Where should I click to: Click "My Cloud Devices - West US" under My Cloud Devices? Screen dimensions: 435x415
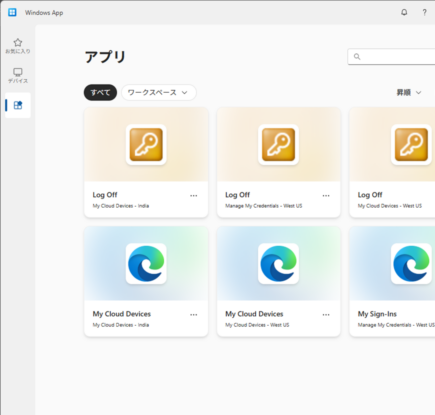tap(257, 325)
